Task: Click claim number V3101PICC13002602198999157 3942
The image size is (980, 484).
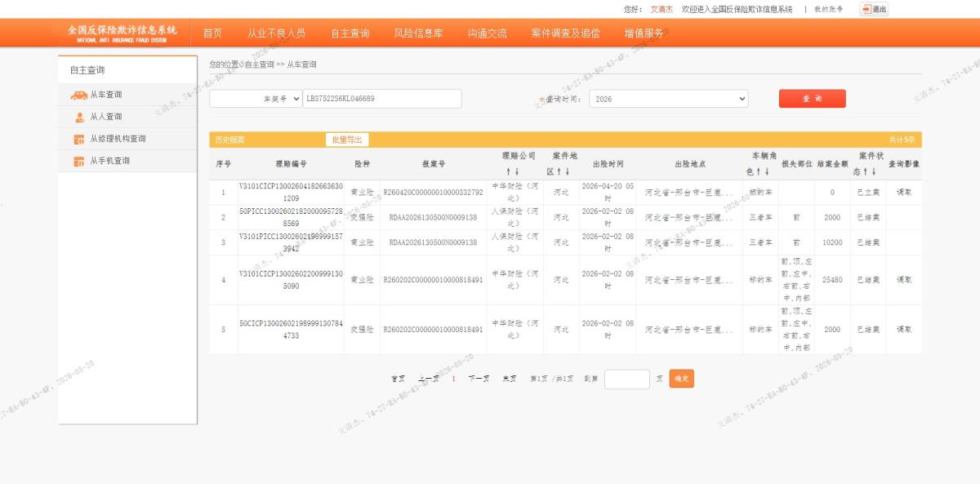Action: coord(291,242)
